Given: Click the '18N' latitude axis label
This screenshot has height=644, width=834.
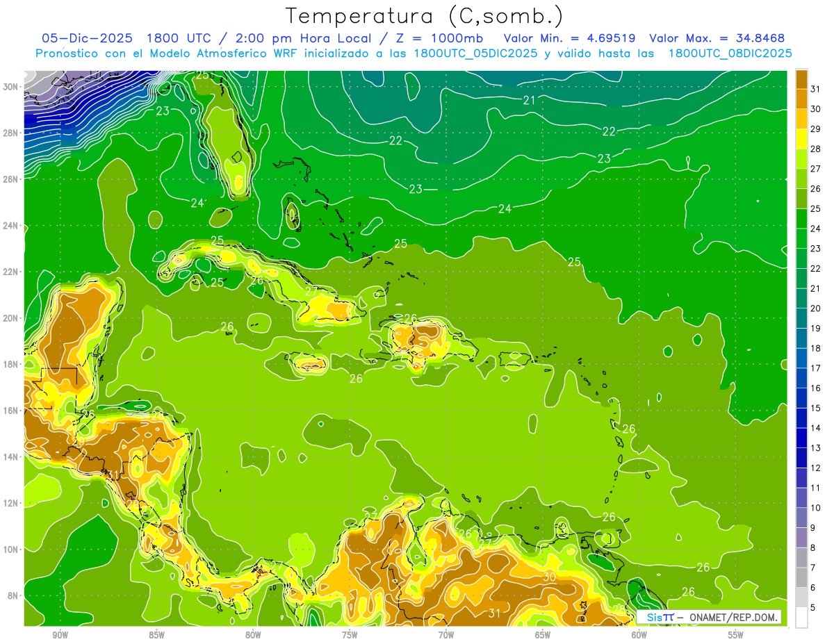Looking at the screenshot, I should 11,364.
